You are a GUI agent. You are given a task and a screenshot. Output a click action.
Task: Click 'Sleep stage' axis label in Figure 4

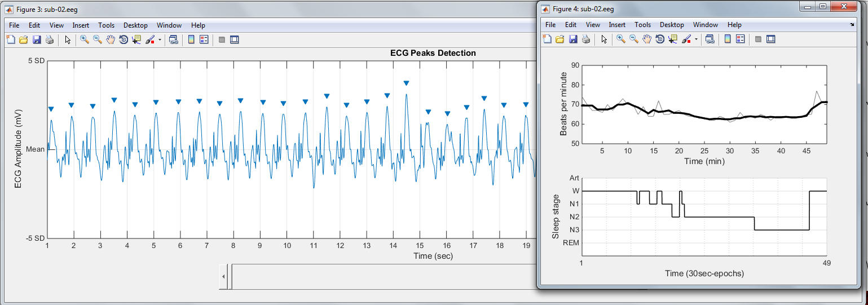pos(557,216)
